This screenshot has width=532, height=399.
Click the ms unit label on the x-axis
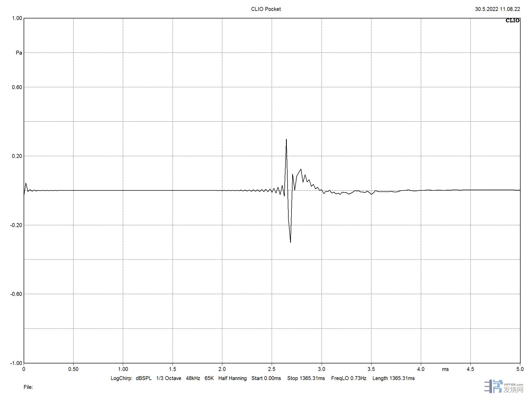(x=445, y=369)
